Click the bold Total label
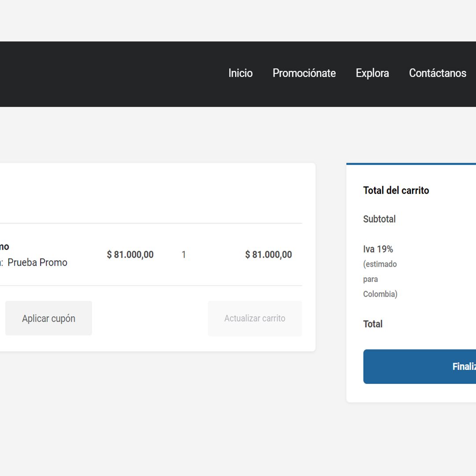476x476 pixels. [373, 324]
